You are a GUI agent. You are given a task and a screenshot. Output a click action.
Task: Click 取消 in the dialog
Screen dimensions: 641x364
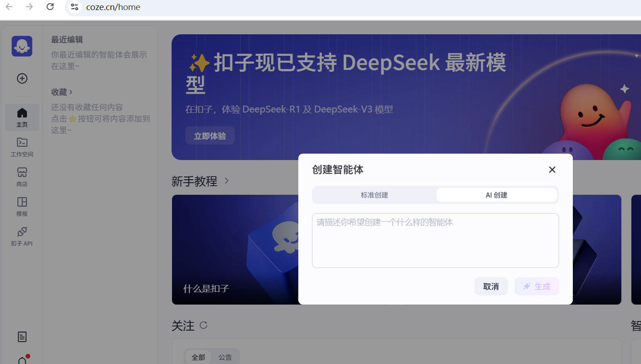tap(491, 286)
